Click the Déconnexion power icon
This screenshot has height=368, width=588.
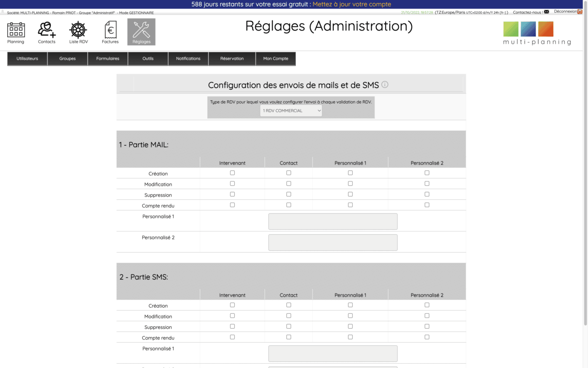[579, 12]
